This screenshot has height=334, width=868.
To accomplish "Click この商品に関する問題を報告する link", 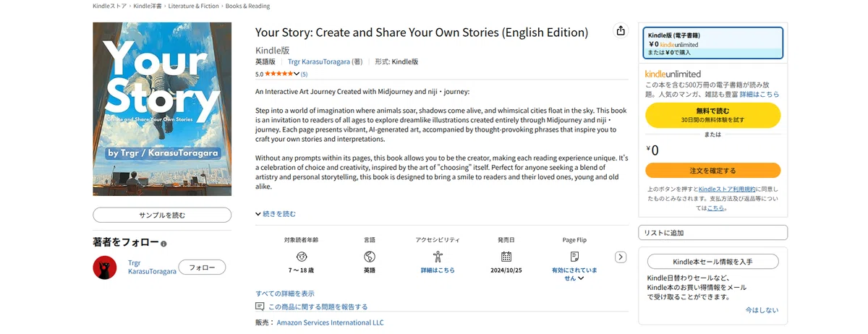I will 318,307.
